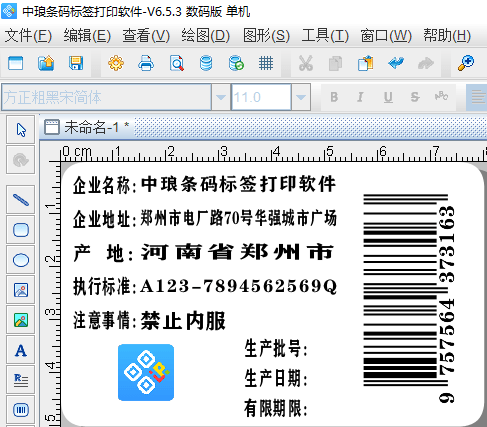Open the database settings icon

pos(206,63)
